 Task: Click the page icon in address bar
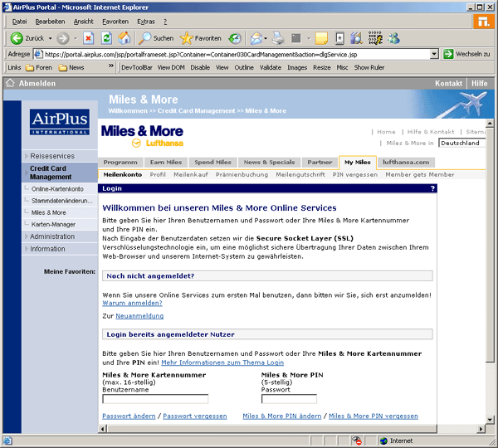[x=38, y=54]
